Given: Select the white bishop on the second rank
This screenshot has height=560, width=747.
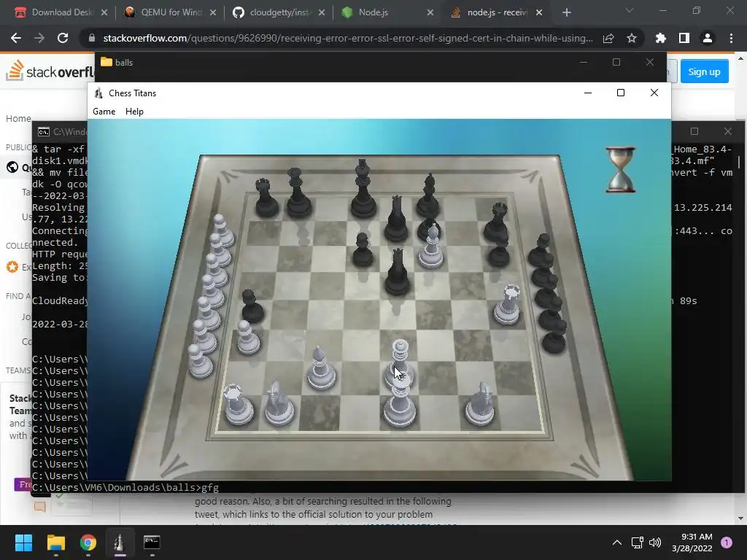Looking at the screenshot, I should (x=321, y=368).
